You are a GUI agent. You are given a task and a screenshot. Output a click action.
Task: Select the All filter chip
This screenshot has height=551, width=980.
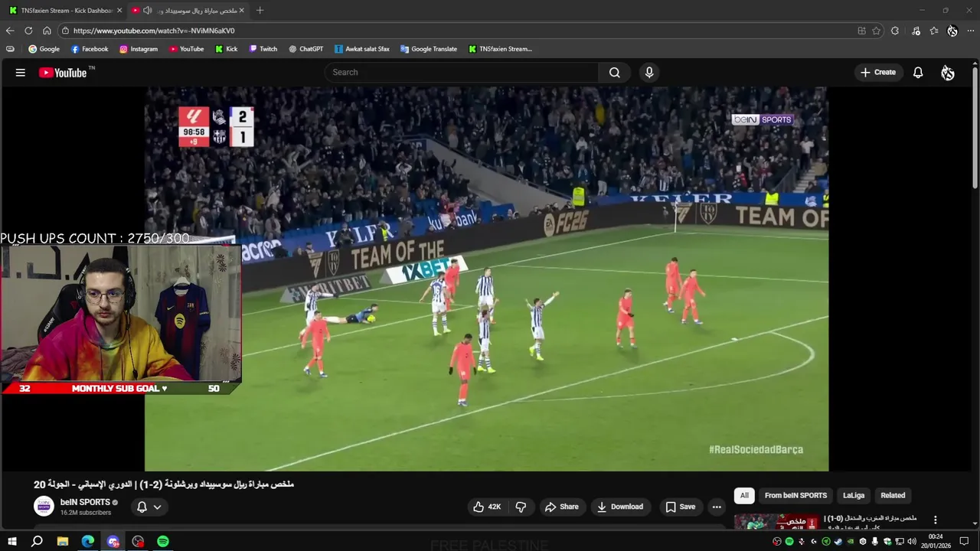744,495
